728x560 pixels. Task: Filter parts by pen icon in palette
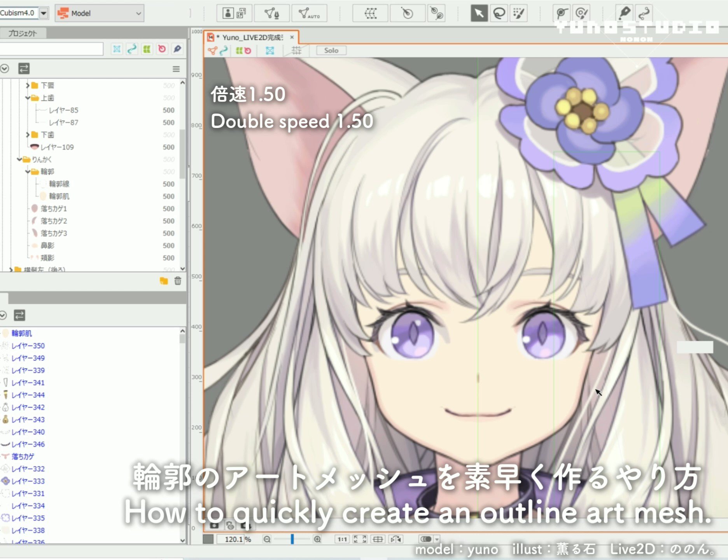coord(177,49)
